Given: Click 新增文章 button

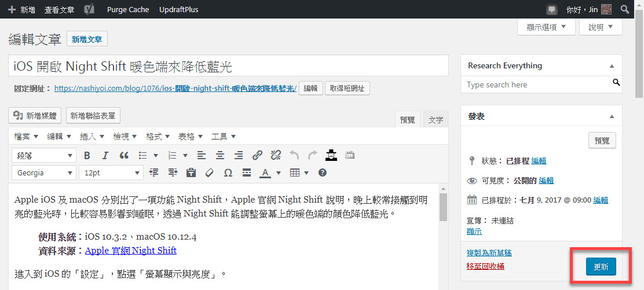Looking at the screenshot, I should (87, 39).
